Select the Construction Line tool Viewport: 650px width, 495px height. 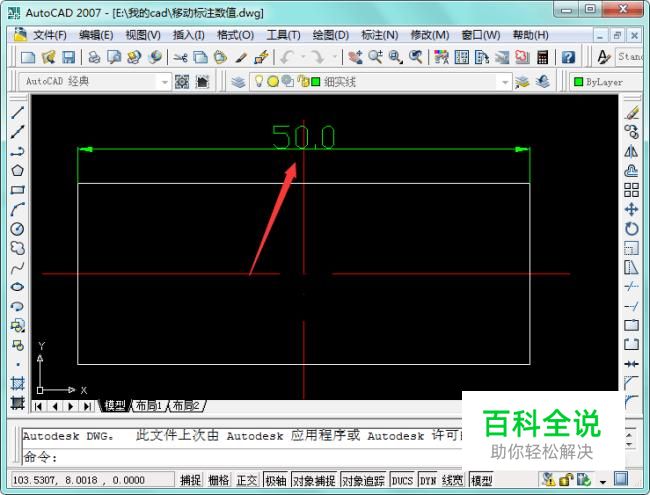pyautogui.click(x=17, y=132)
